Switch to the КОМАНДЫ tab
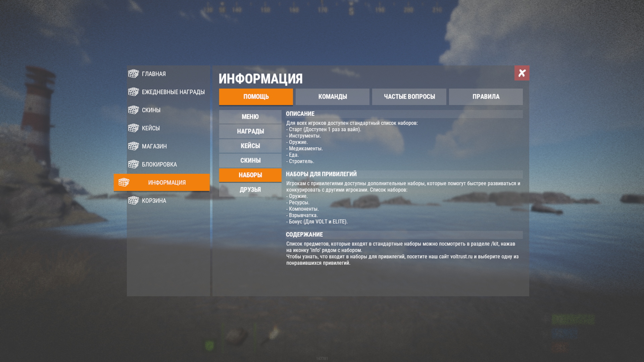 coord(332,97)
